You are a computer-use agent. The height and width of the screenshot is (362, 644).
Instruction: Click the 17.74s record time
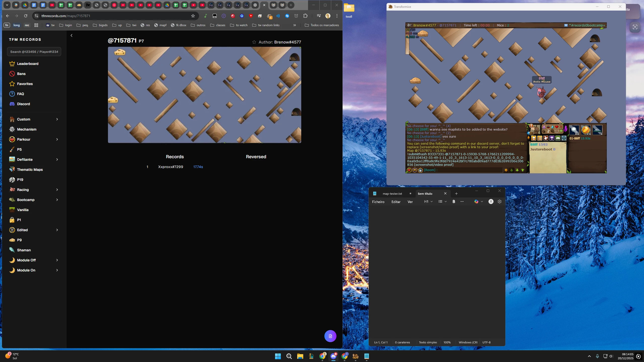(x=198, y=167)
